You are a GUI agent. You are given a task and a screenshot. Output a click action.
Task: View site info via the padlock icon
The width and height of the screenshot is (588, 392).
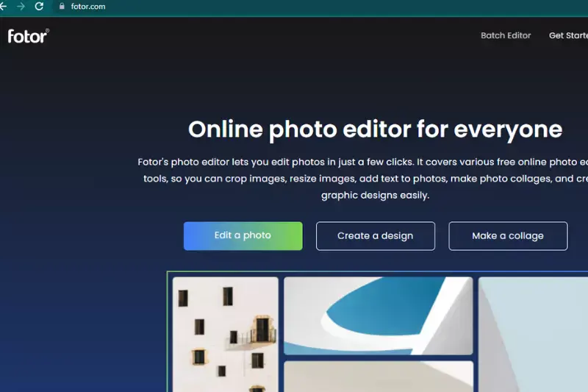coord(61,7)
